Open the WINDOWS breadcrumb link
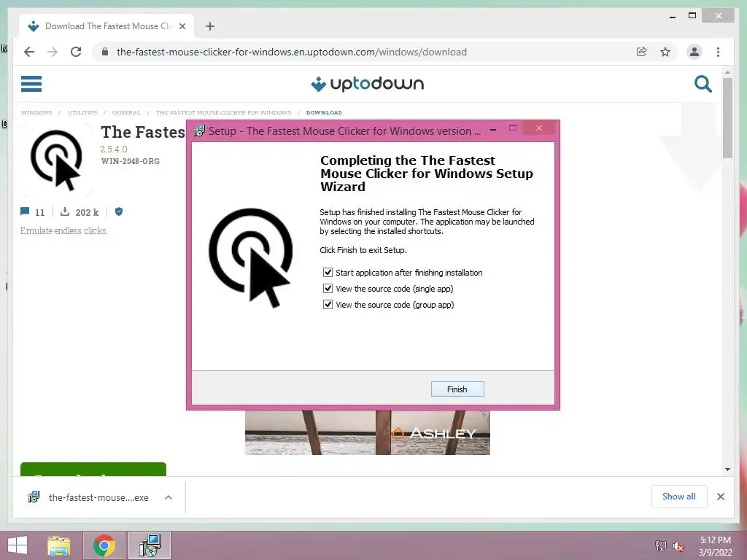The width and height of the screenshot is (747, 560). [36, 112]
